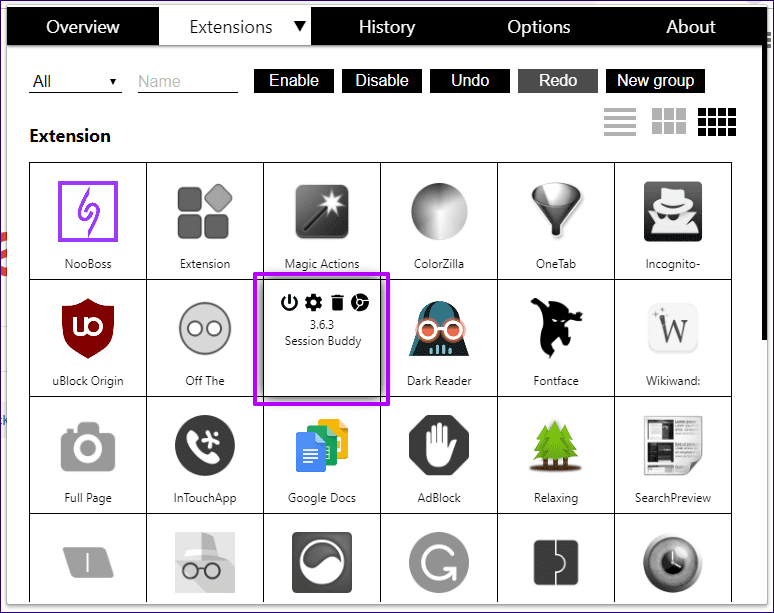
Task: Click the glasses and hat icon in bottom row
Action: pos(205,562)
